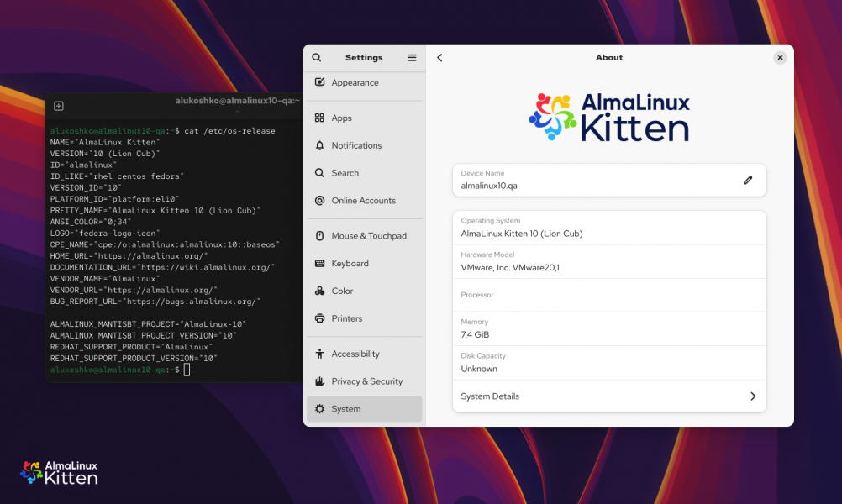Click the Keyboard icon in sidebar

(x=319, y=263)
